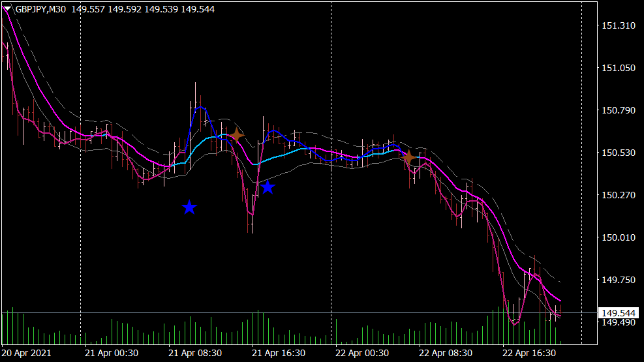Click the 22 Apr 00:30 time label
644x362 pixels.
click(x=362, y=353)
